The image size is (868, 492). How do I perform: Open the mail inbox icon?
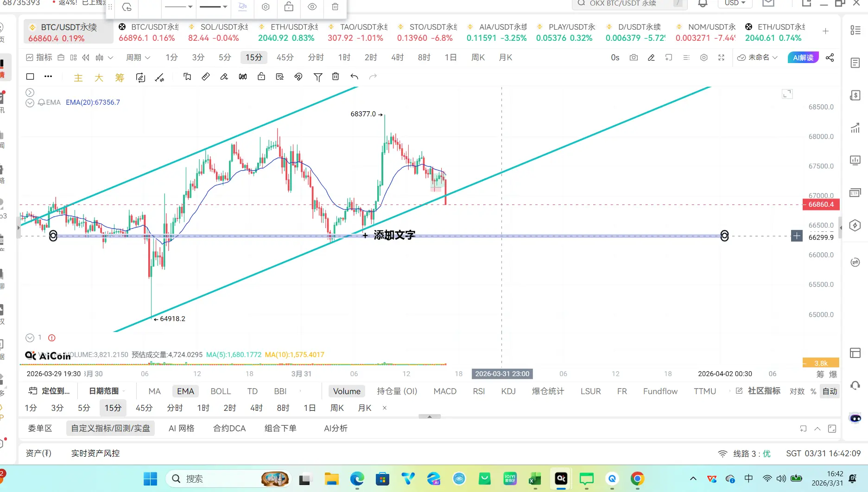click(768, 3)
